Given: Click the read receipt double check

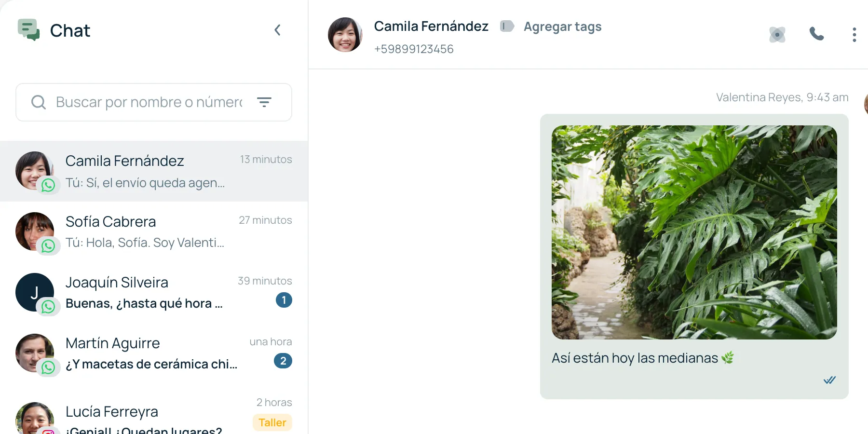Looking at the screenshot, I should 829,380.
